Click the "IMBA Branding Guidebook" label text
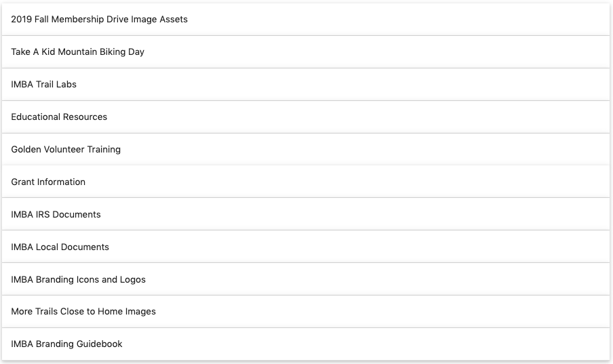This screenshot has width=613, height=364. pos(66,344)
